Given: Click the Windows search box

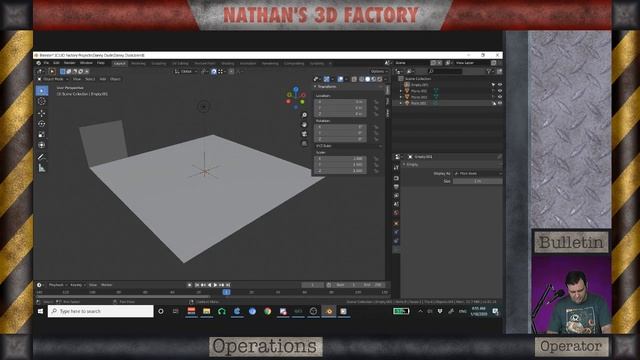Looking at the screenshot, I should tap(100, 311).
